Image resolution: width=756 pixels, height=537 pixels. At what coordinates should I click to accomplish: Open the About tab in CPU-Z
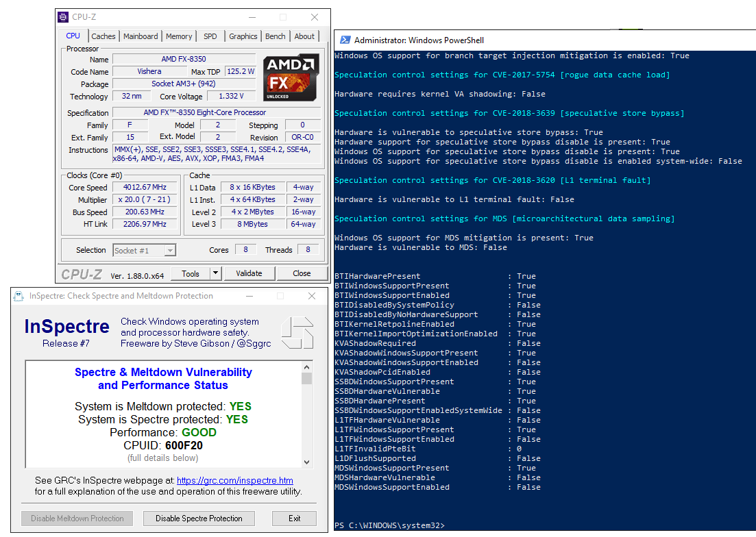click(304, 36)
